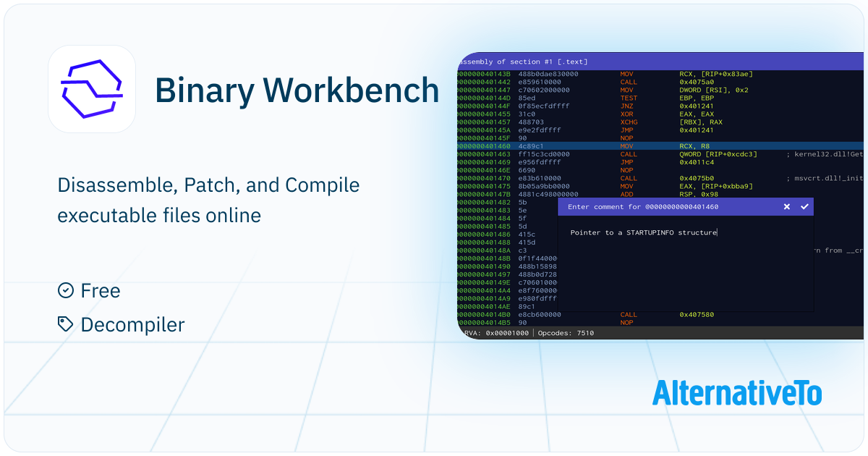Click the TEST mnemonic
This screenshot has width=868, height=456.
tap(629, 98)
